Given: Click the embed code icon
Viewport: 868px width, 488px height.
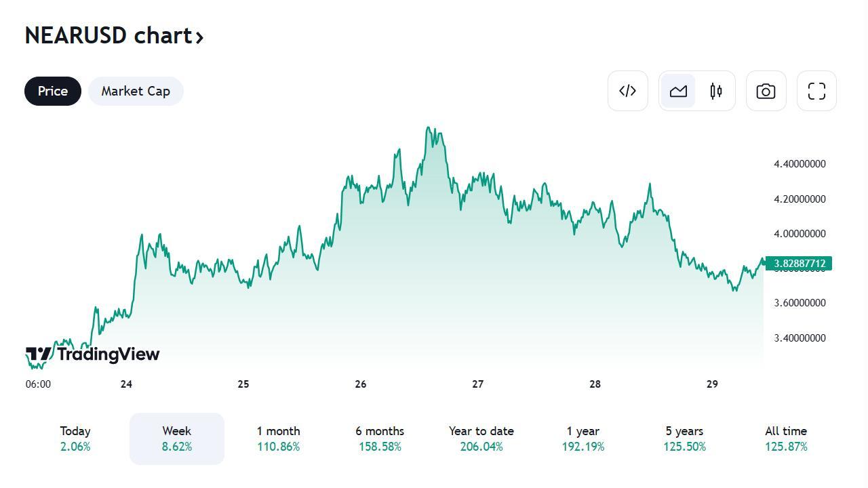Looking at the screenshot, I should click(627, 91).
